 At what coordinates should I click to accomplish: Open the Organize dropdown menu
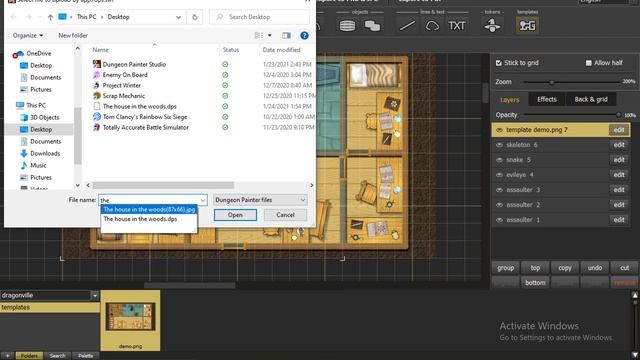pos(28,36)
